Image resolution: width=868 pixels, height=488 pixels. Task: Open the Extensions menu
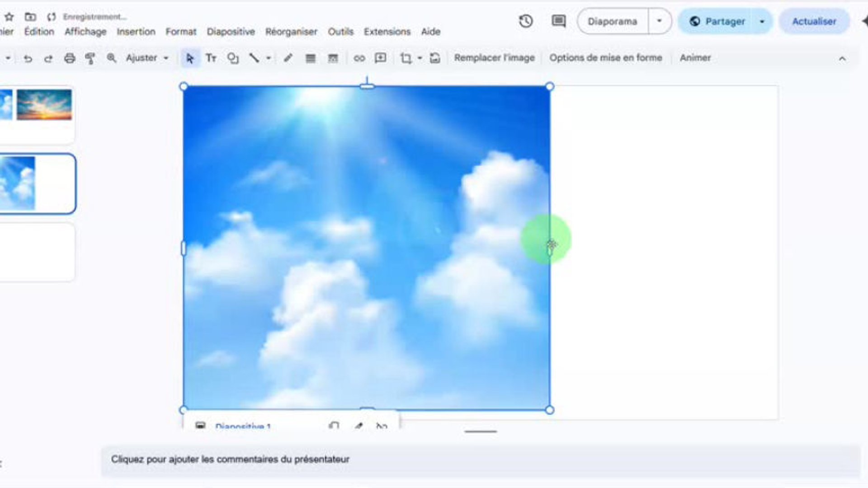[387, 32]
